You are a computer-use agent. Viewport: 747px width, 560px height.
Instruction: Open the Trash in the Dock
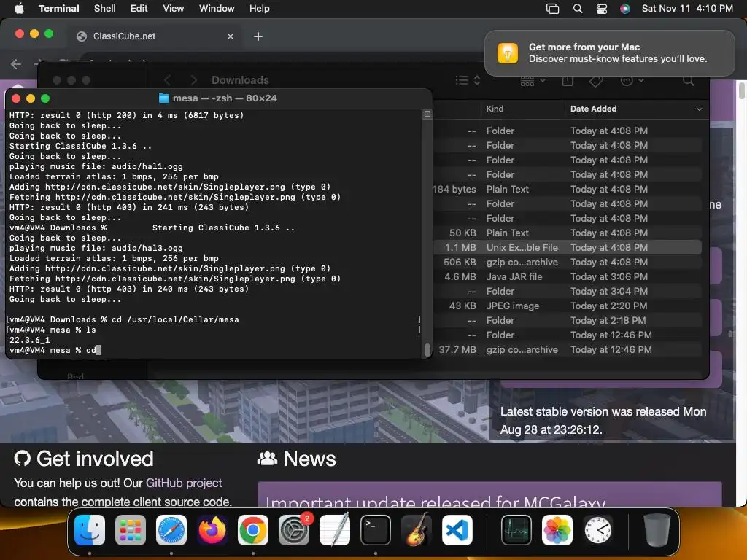click(x=657, y=530)
